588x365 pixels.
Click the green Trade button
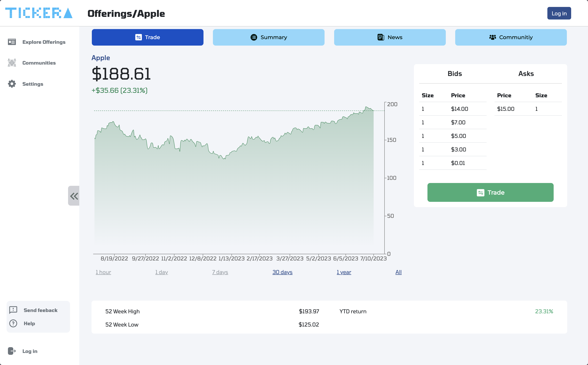click(x=491, y=192)
